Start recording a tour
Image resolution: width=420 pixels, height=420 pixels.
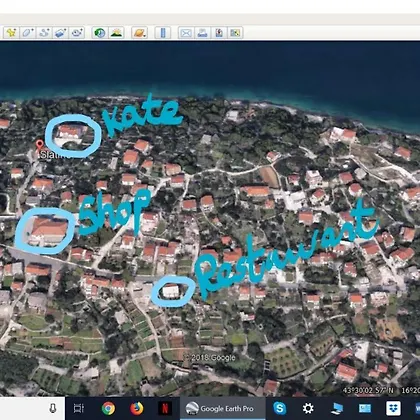point(77,33)
